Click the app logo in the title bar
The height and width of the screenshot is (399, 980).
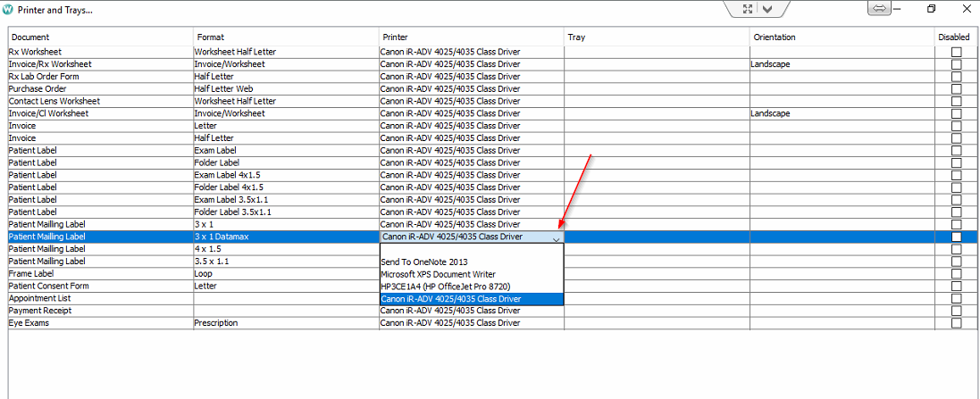pos(8,9)
